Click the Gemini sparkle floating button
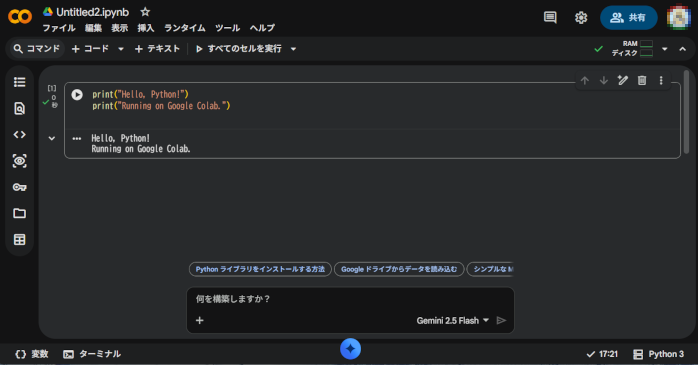This screenshot has height=365, width=698. pos(350,349)
